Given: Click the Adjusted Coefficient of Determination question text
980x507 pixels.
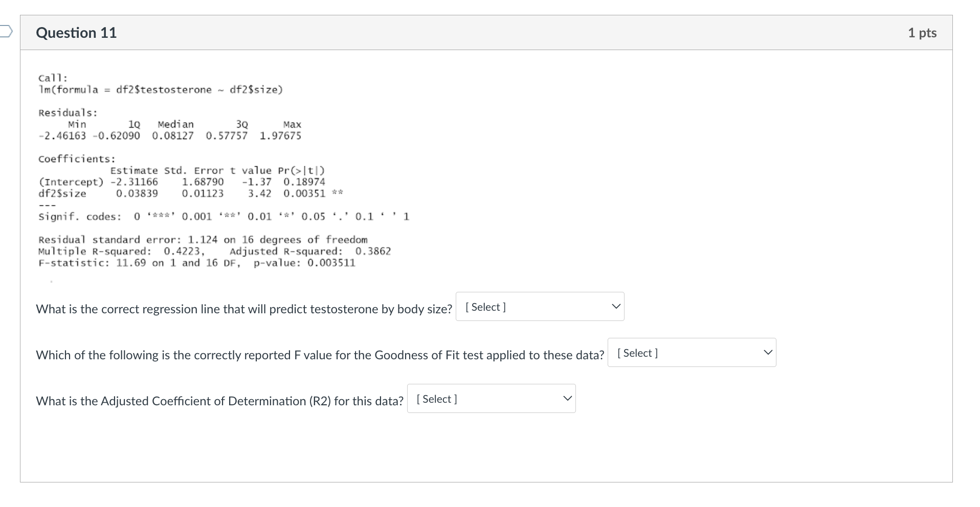Looking at the screenshot, I should (219, 401).
